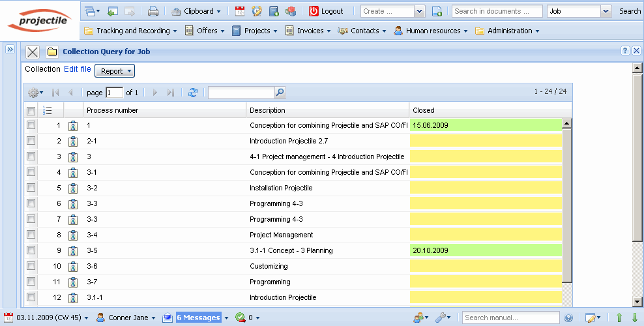644x326 pixels.
Task: Toggle the select-all checkbox in table header
Action: (31, 110)
